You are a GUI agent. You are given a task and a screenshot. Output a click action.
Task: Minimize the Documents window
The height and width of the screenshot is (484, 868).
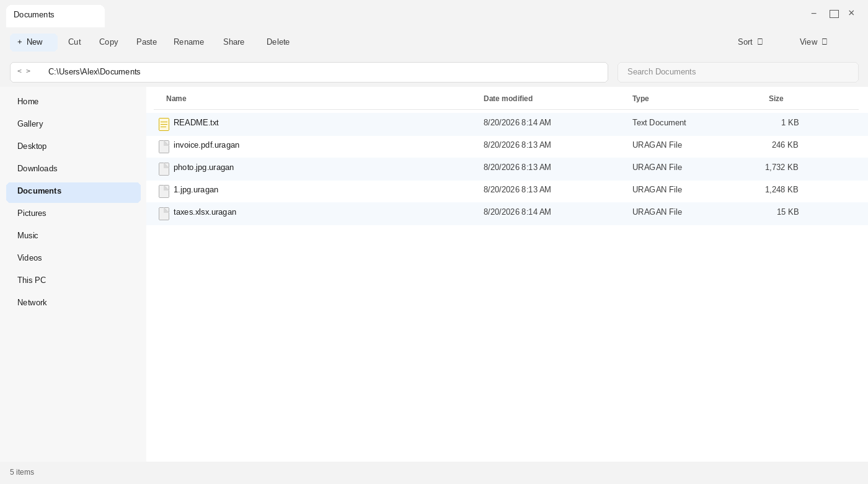[814, 14]
